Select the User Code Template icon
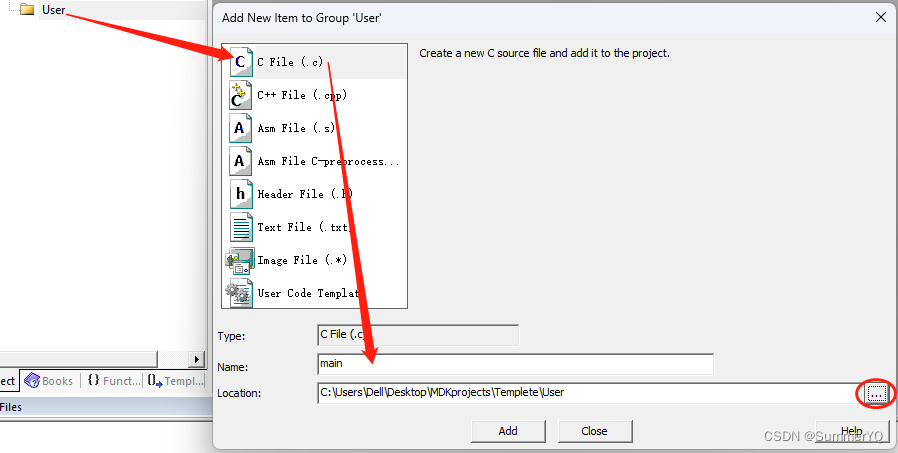 [239, 293]
